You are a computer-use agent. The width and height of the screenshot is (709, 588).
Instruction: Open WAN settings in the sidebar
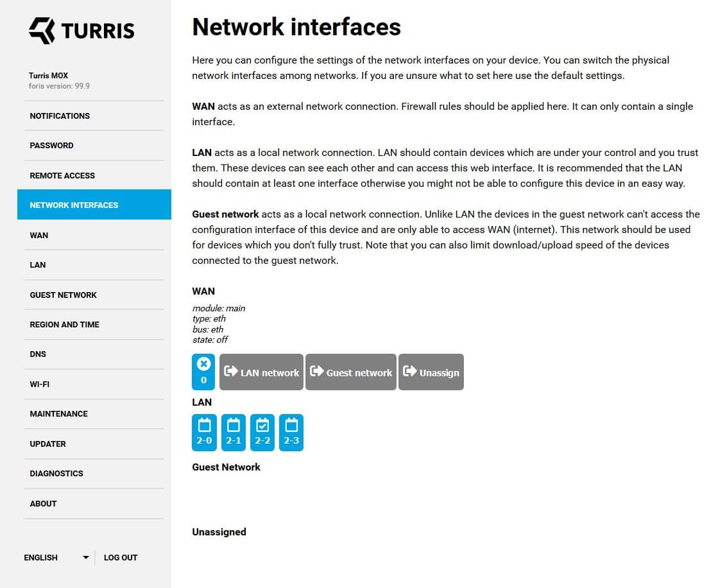39,236
